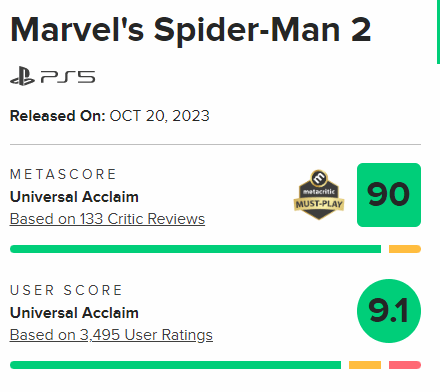The width and height of the screenshot is (440, 392).
Task: Click Universal Acclaim under User Score
Action: tap(74, 313)
